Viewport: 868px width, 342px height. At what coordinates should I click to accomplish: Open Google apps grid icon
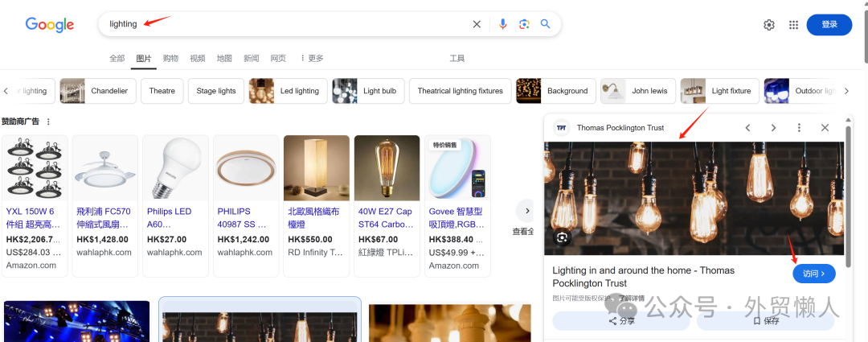tap(793, 25)
